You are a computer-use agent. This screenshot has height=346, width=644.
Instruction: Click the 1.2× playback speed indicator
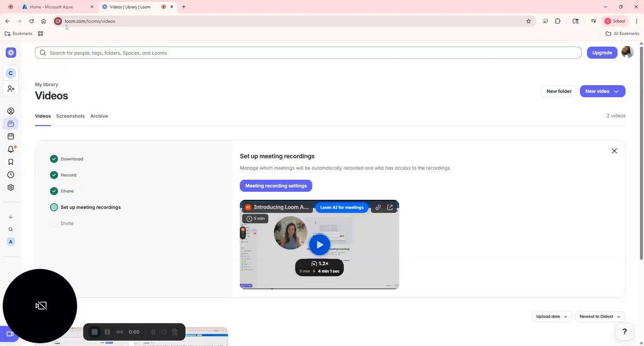click(x=320, y=264)
